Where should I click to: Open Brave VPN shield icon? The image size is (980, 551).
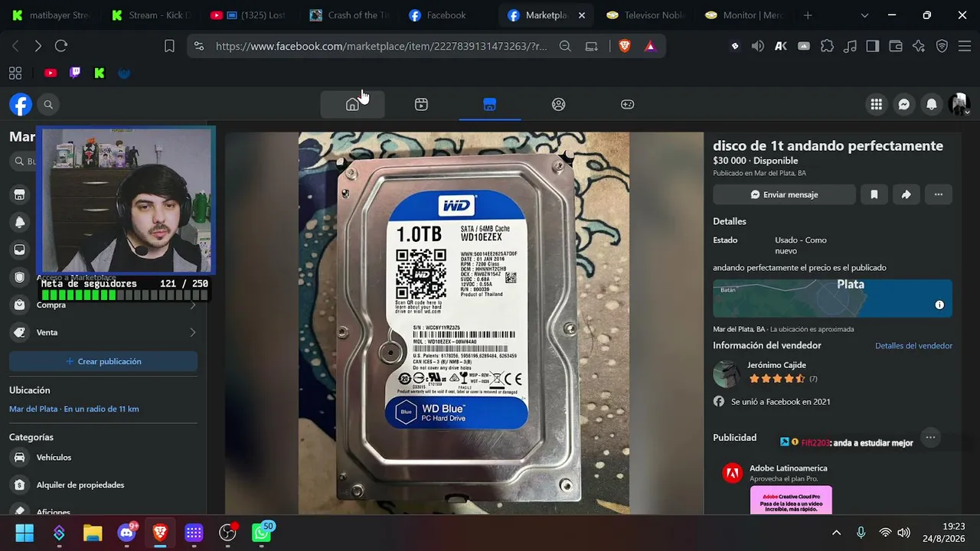(x=942, y=46)
